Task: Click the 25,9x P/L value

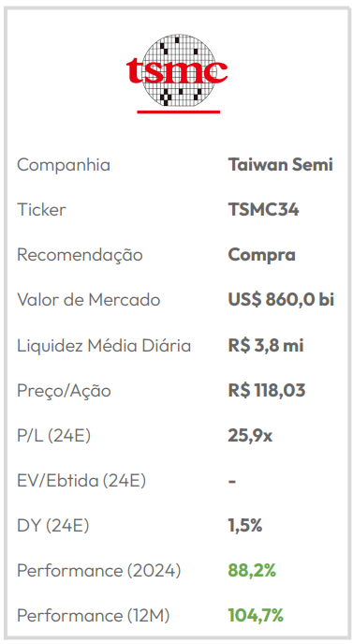Action: pyautogui.click(x=250, y=436)
